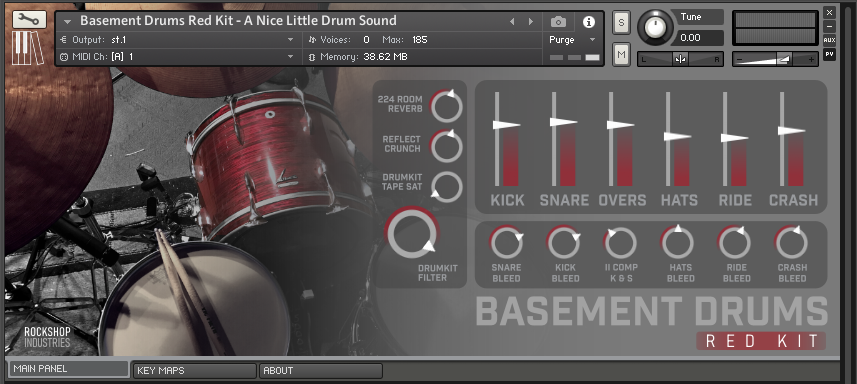The height and width of the screenshot is (384, 857).
Task: Toggle the PV button
Action: (x=829, y=54)
